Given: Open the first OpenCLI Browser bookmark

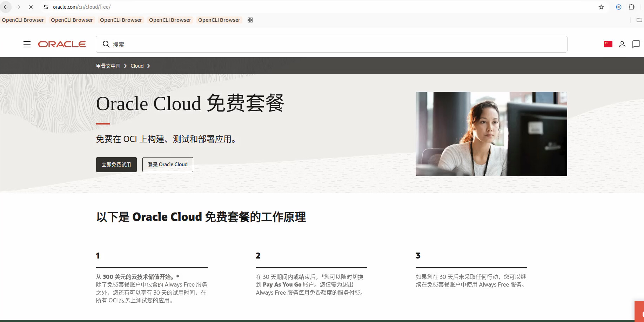Looking at the screenshot, I should coord(23,20).
